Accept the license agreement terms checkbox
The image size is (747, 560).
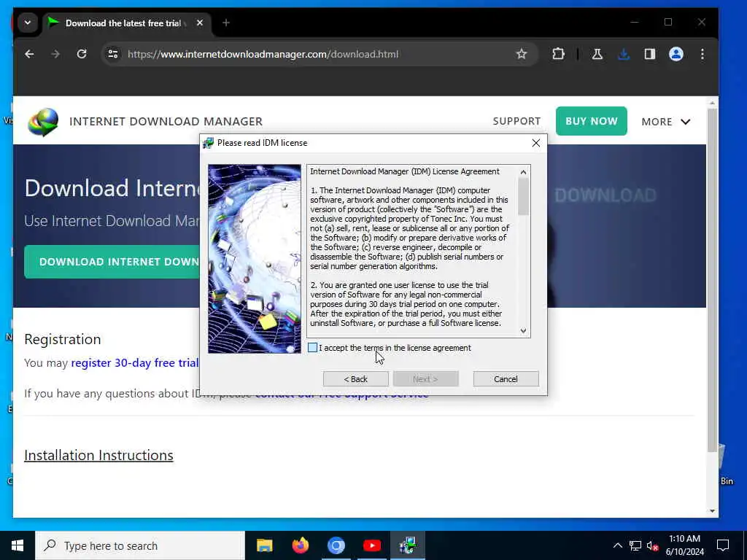coord(312,348)
